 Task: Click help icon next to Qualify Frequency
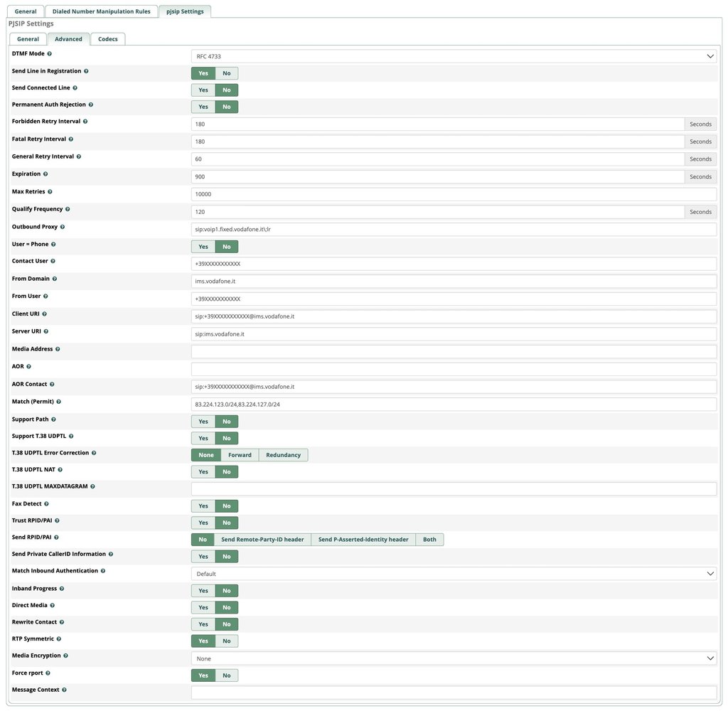tap(68, 210)
